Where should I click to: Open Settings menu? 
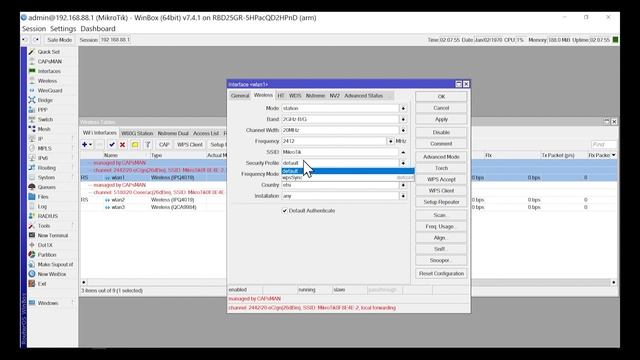pos(63,29)
